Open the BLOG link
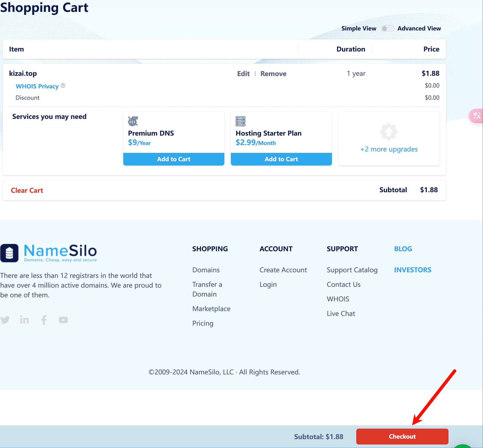Image resolution: width=483 pixels, height=448 pixels. 403,249
